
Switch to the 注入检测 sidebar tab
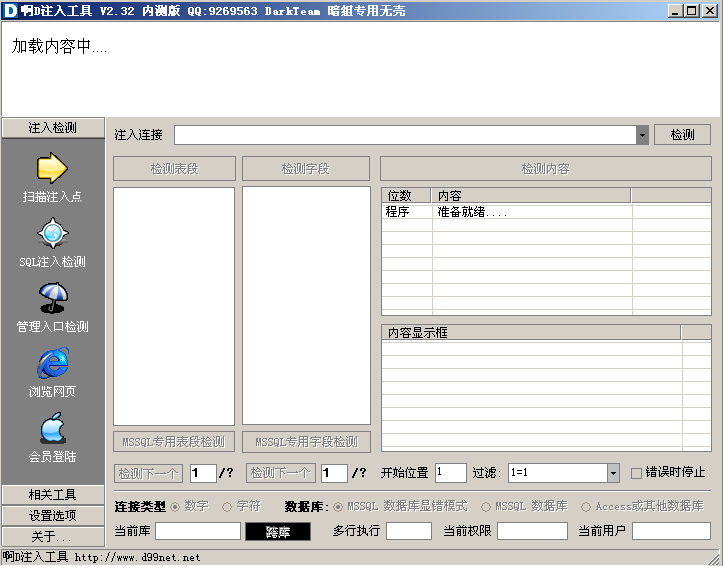point(53,128)
